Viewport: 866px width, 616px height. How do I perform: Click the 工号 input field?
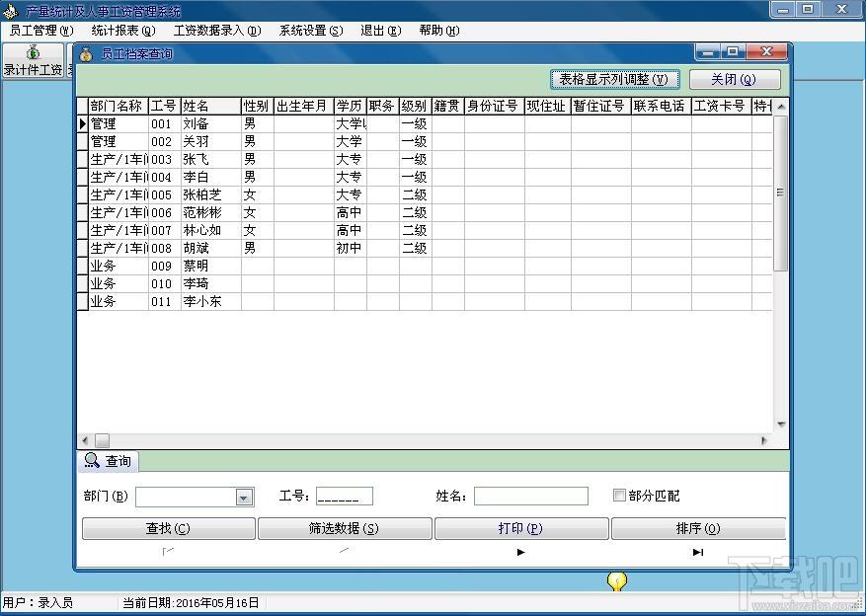[x=344, y=496]
